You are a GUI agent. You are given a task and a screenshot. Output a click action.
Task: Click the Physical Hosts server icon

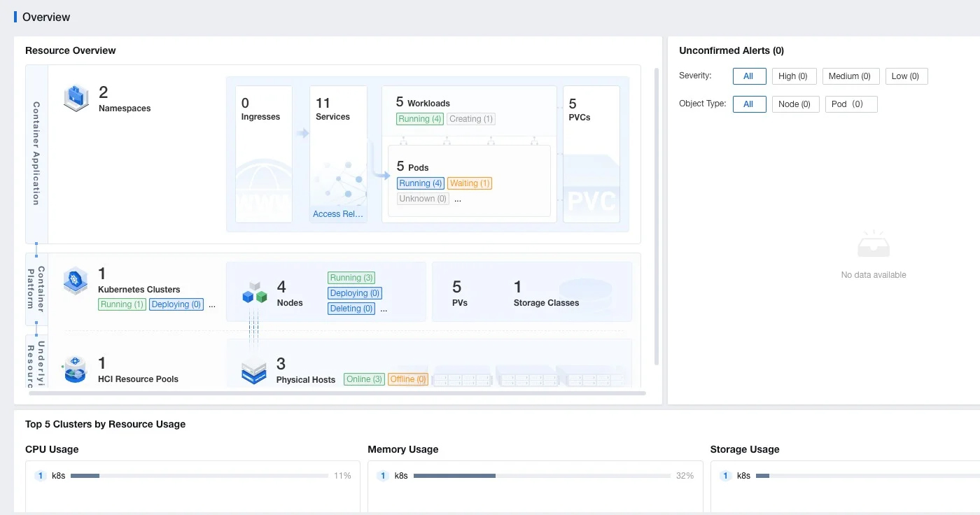253,371
